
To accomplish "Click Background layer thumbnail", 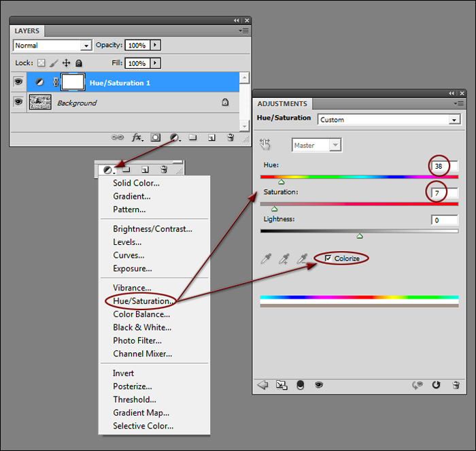I will (x=40, y=102).
